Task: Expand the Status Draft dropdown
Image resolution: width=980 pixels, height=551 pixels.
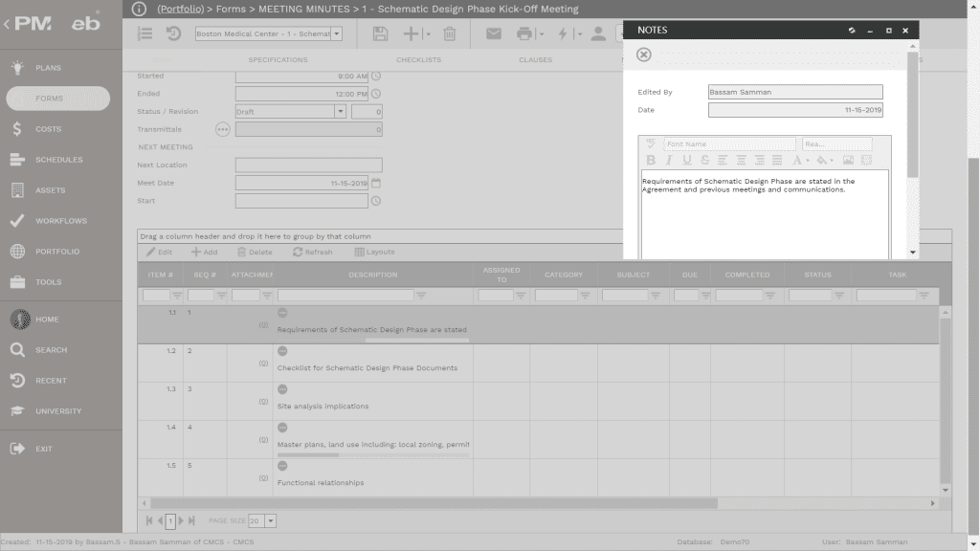Action: pyautogui.click(x=340, y=111)
